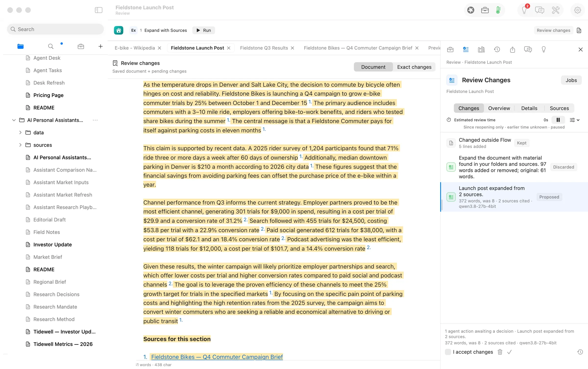Click the green home icon

[119, 30]
